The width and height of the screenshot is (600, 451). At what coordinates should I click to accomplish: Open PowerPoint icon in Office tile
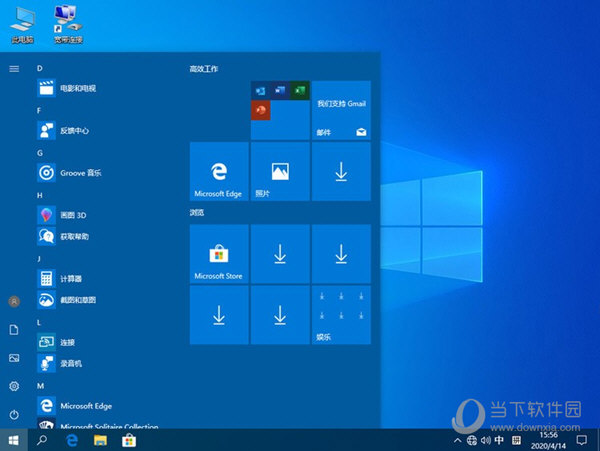(261, 110)
